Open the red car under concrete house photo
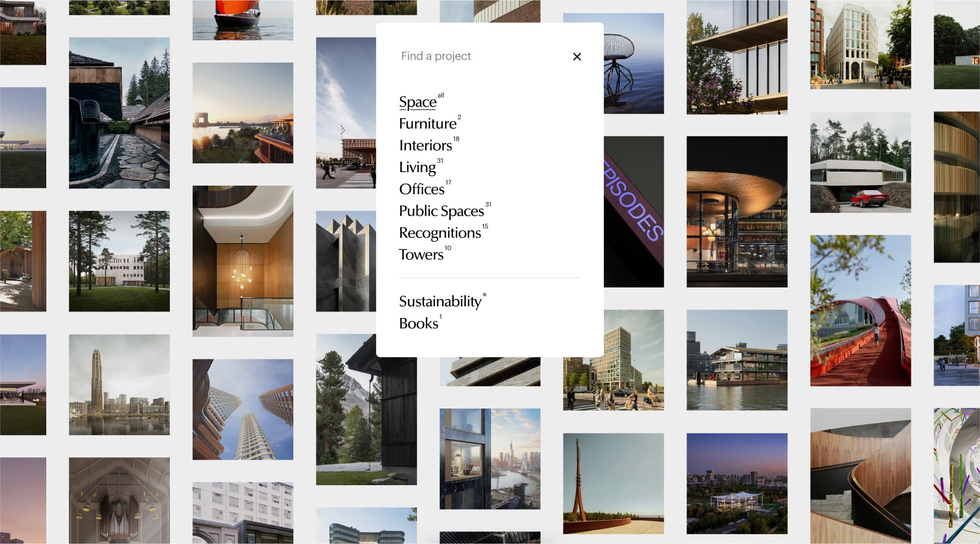Screen dimensions: 980x544 coord(860,162)
